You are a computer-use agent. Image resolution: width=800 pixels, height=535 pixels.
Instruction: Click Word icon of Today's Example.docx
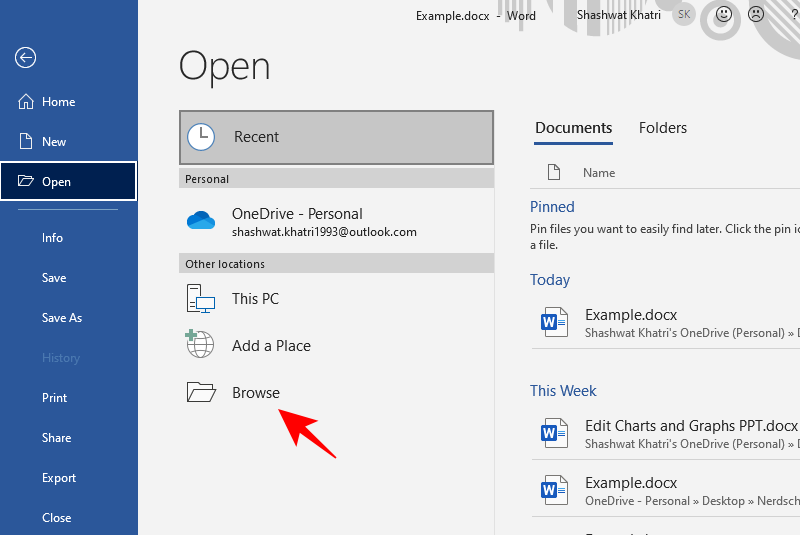pyautogui.click(x=554, y=322)
